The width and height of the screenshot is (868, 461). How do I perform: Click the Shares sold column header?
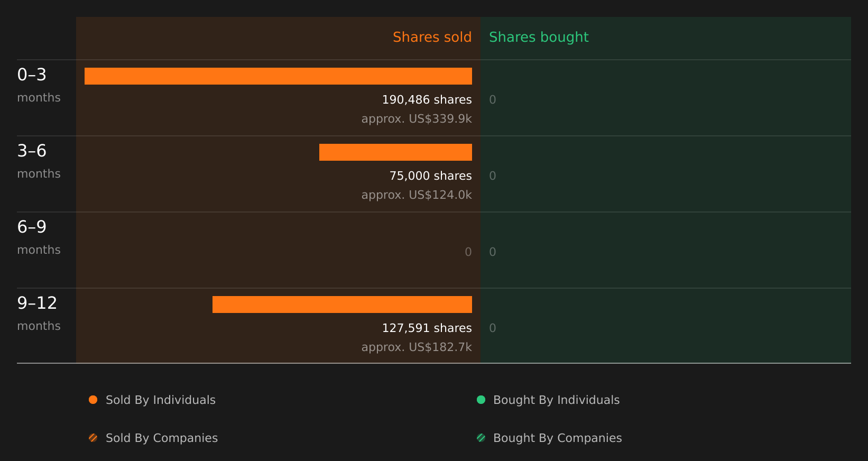point(432,37)
